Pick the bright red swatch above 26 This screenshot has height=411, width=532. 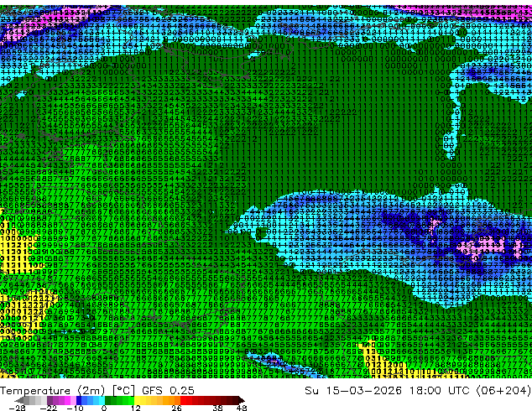tap(183, 400)
